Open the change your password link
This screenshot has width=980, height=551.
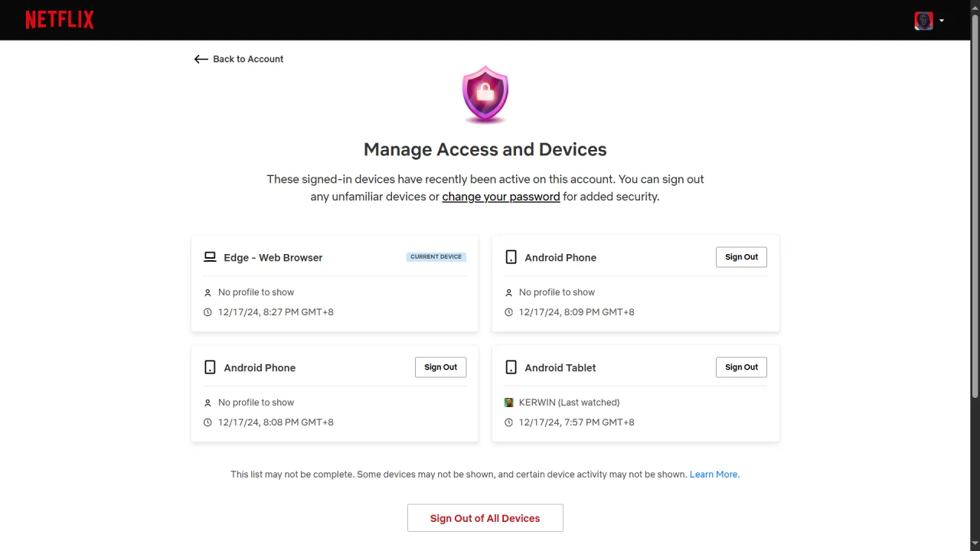pos(501,197)
